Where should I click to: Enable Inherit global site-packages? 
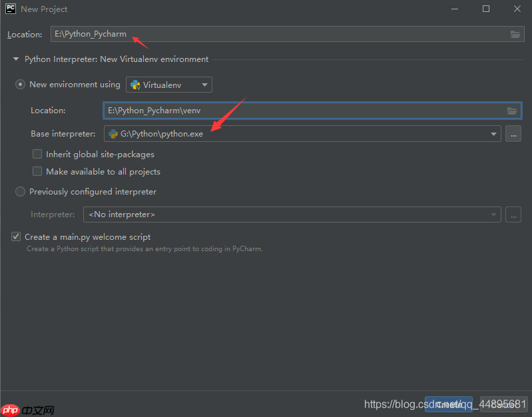[37, 154]
